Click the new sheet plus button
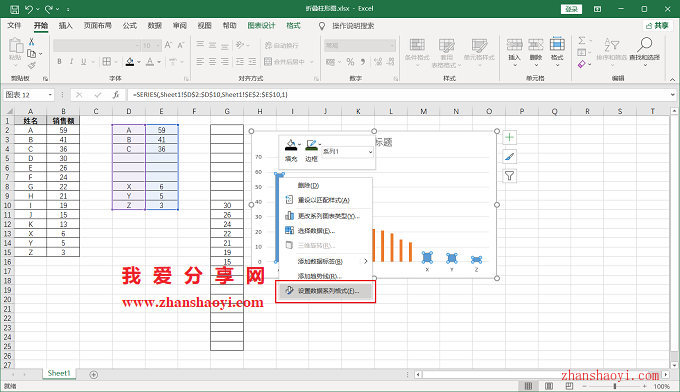Viewport: 680px width, 392px height. coord(94,375)
